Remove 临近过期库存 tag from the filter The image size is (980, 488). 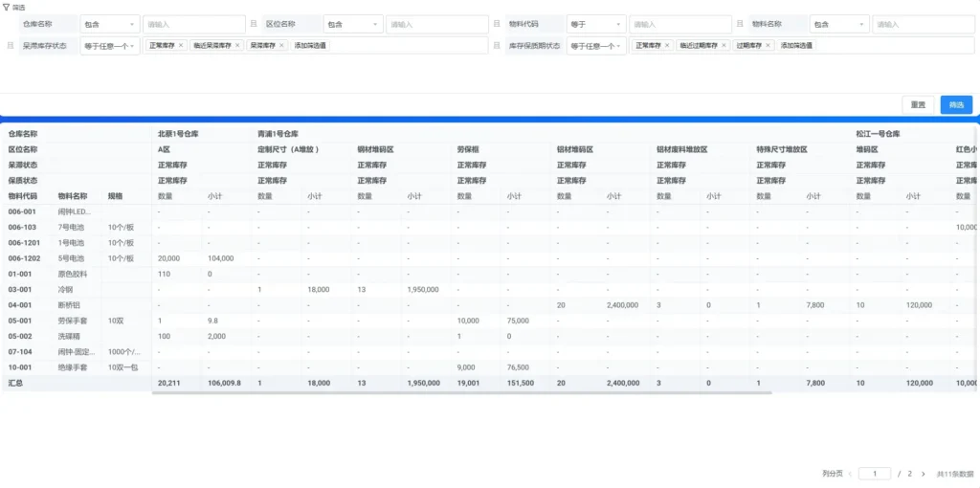[x=724, y=46]
